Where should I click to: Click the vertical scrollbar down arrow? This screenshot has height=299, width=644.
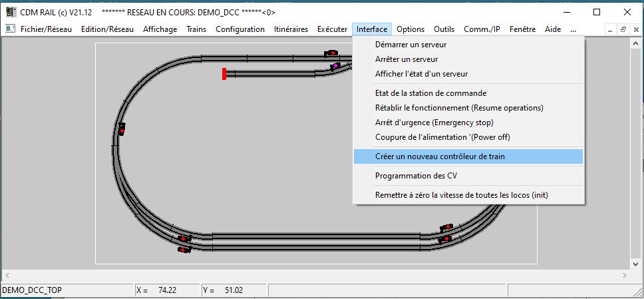tap(636, 264)
